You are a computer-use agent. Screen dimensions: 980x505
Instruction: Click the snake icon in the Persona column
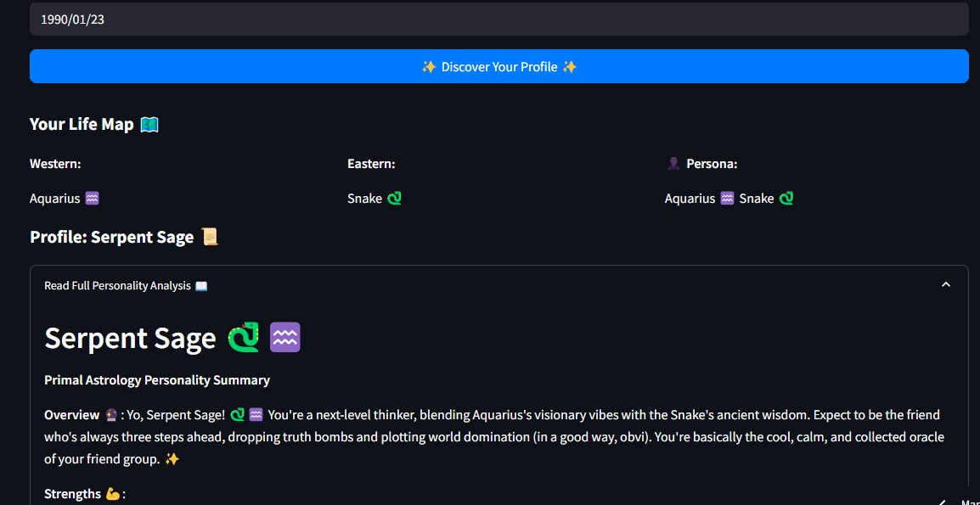786,199
